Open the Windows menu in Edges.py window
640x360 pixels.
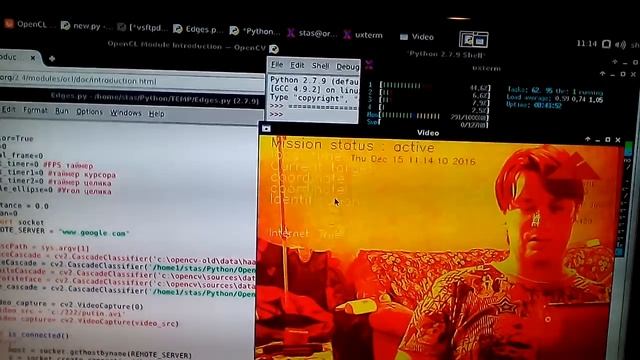[126, 113]
